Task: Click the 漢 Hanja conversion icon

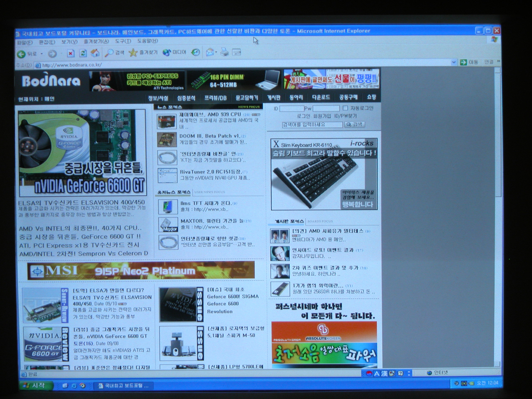Action: tap(384, 373)
